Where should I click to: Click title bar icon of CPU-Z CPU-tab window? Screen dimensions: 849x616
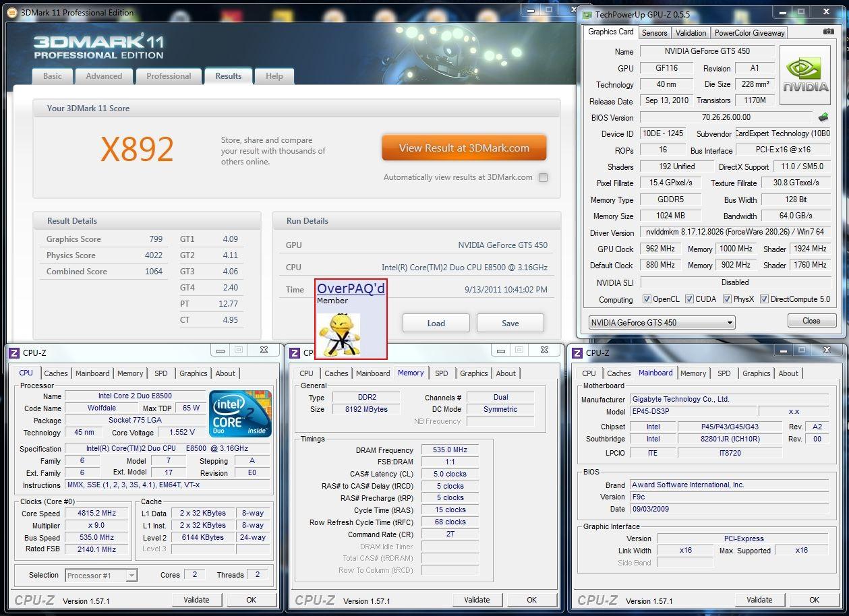[x=14, y=352]
